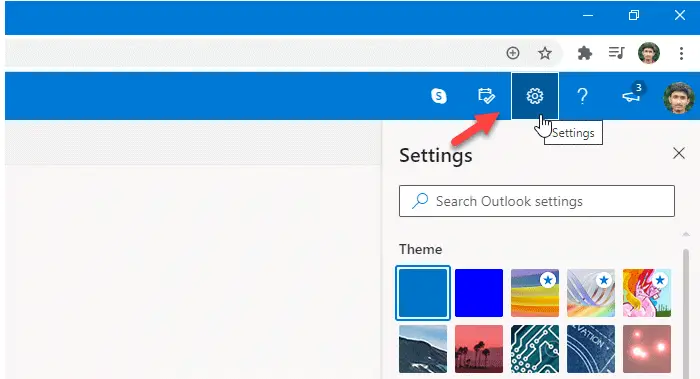
Task: Open the Help question mark icon
Action: [582, 96]
